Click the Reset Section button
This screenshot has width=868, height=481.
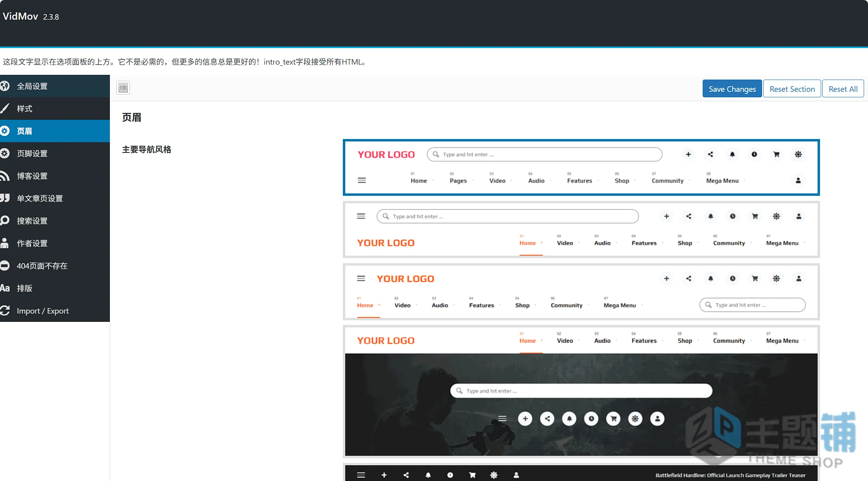click(792, 89)
